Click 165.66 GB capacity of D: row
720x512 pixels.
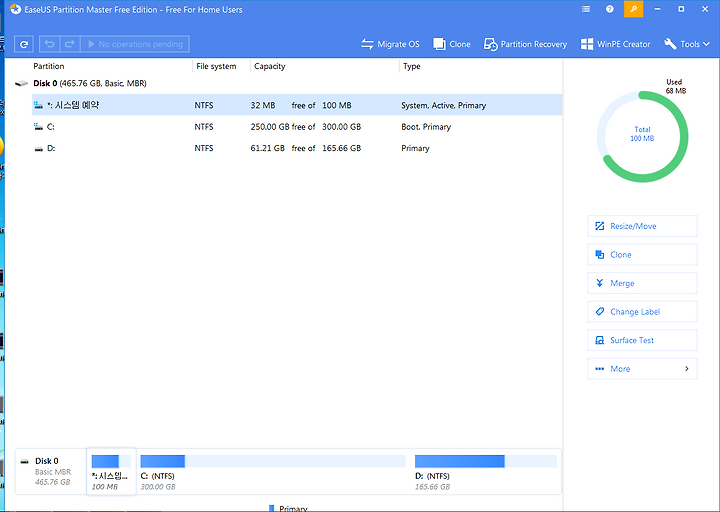(341, 148)
